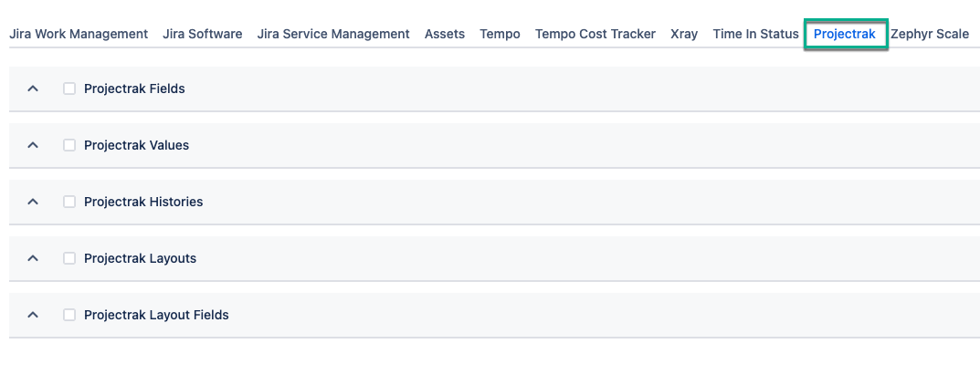Open the Time In Status tab

pyautogui.click(x=755, y=35)
